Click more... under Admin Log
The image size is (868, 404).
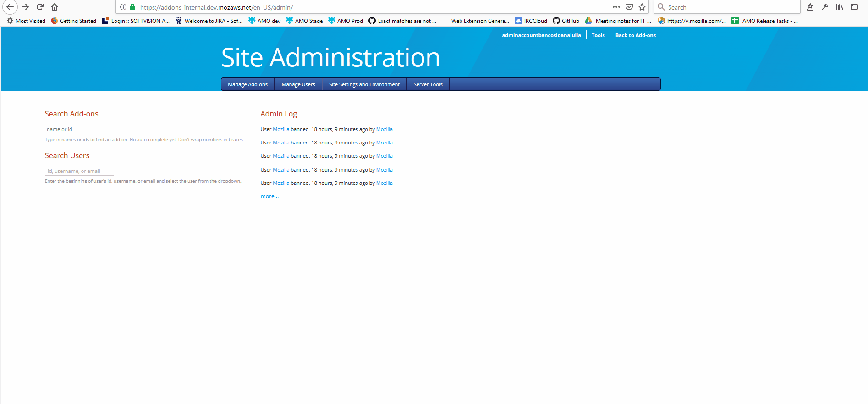269,196
